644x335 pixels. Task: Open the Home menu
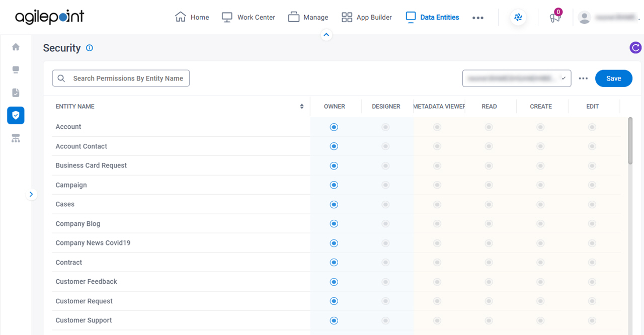coord(192,17)
